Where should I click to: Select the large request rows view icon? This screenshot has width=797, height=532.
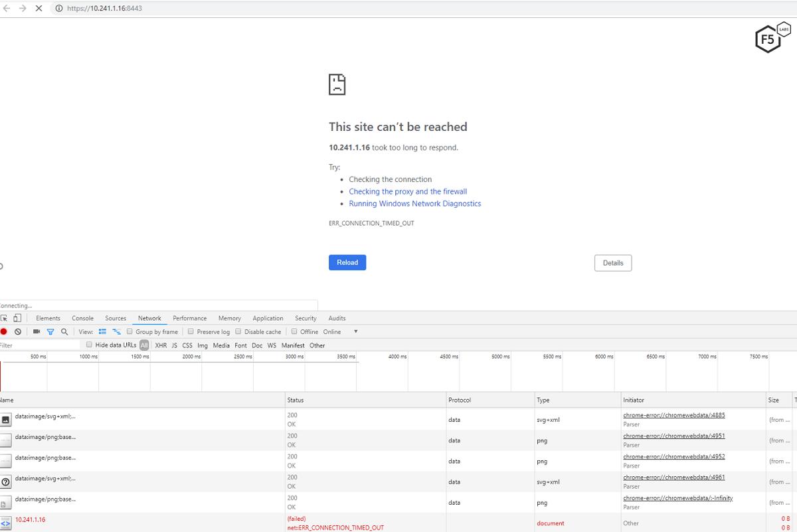point(103,331)
